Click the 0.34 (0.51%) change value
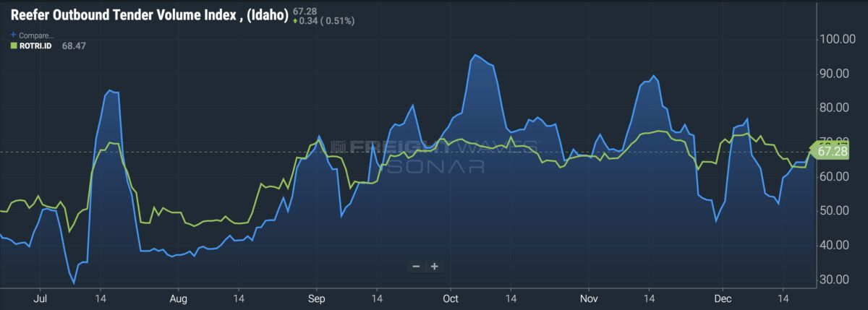Viewport: 868px width, 310px height. [x=328, y=21]
